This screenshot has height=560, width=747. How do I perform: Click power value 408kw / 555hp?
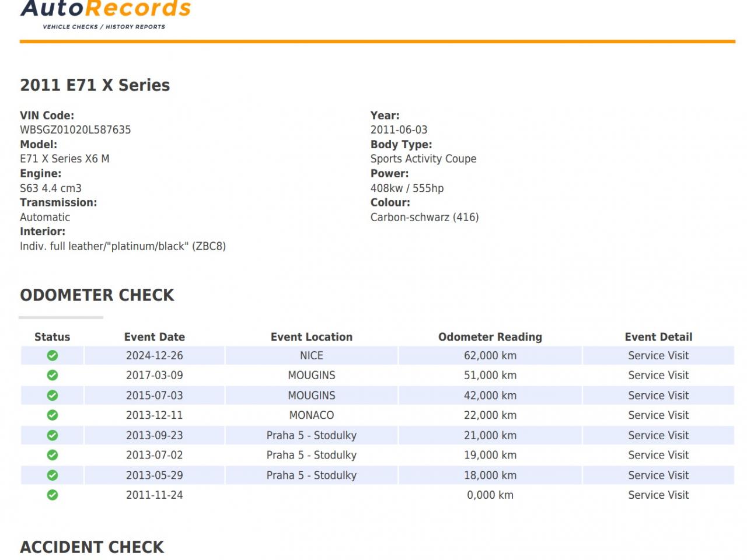[407, 188]
